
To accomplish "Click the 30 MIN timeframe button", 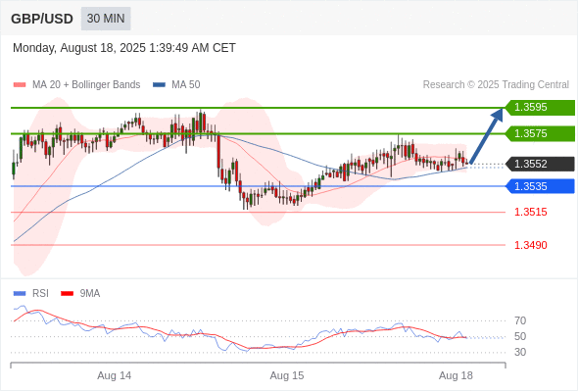I will (x=106, y=19).
